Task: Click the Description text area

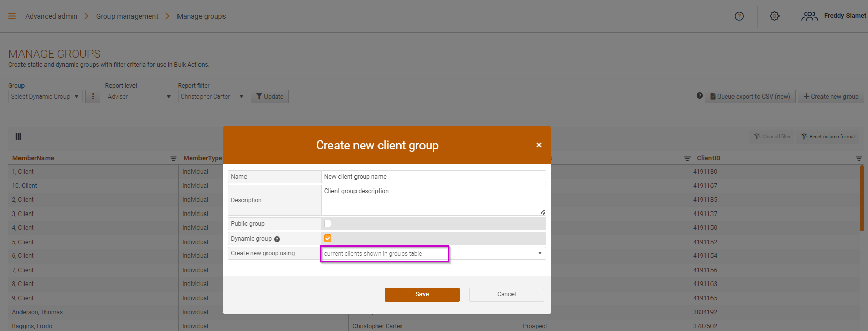Action: [x=433, y=200]
